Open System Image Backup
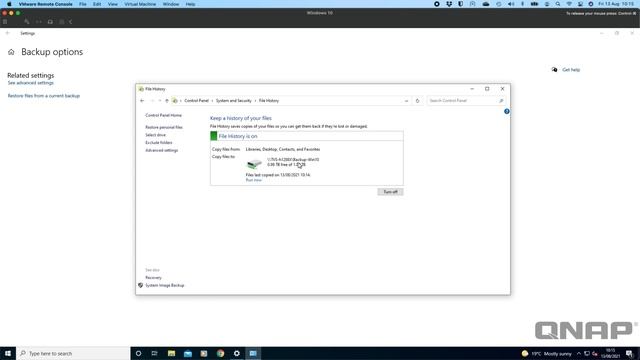 click(164, 285)
